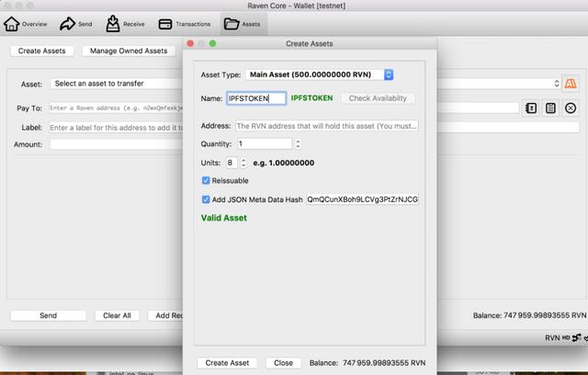Screen dimensions: 588x375
Task: Switch to the Overview tab label
Action: pyautogui.click(x=35, y=24)
